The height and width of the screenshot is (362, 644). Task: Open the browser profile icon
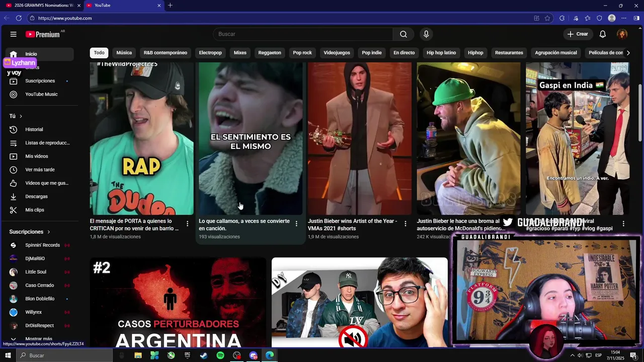coord(612,18)
